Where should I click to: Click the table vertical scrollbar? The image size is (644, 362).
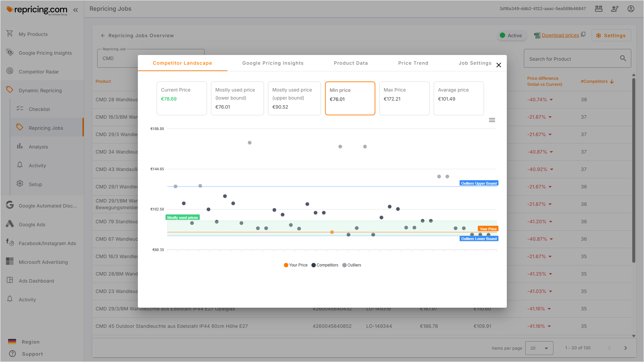[634, 170]
